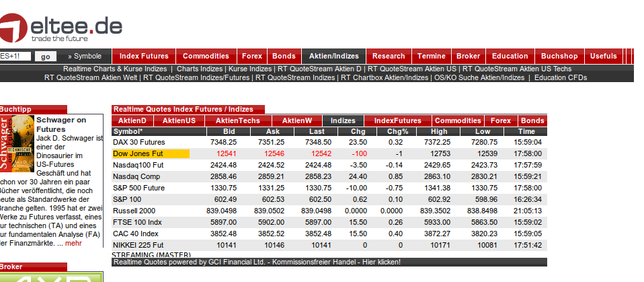Select the CAC 40 Index row label
This screenshot has height=282, width=644.
pos(136,234)
